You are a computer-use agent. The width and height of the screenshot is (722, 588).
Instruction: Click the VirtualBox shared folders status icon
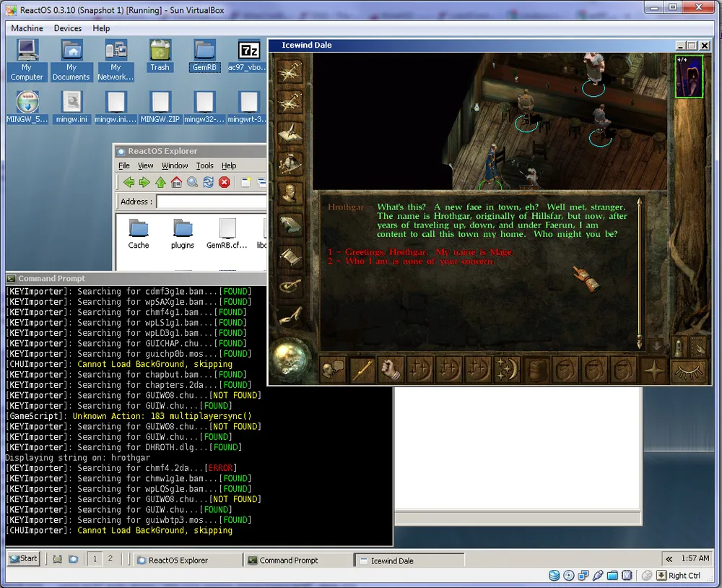coord(612,576)
